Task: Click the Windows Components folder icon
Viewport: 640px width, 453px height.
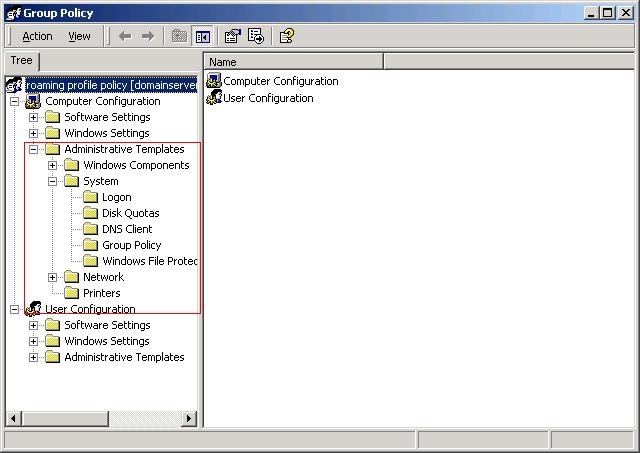Action: [x=71, y=165]
